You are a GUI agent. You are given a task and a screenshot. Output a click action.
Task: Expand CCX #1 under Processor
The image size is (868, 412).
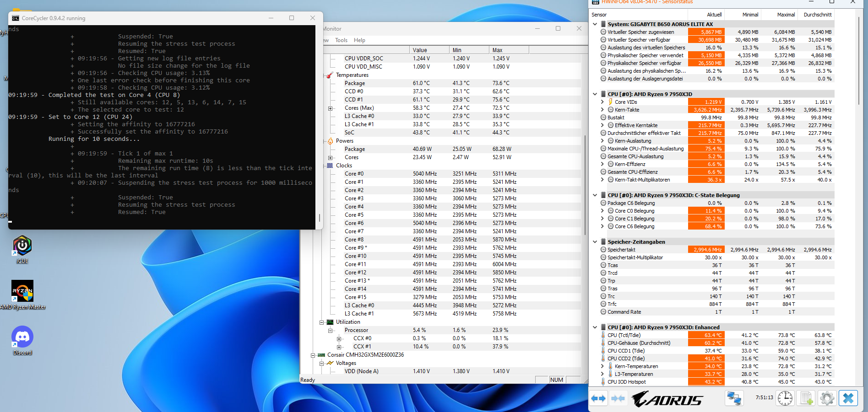[339, 347]
